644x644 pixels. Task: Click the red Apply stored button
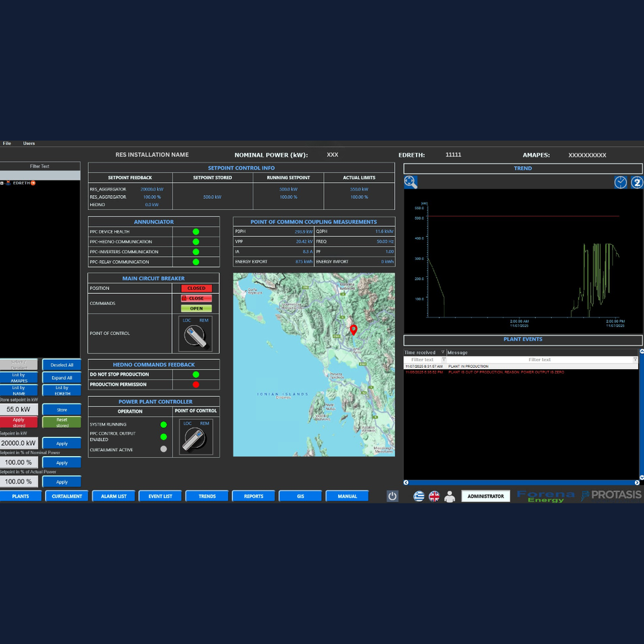(19, 422)
